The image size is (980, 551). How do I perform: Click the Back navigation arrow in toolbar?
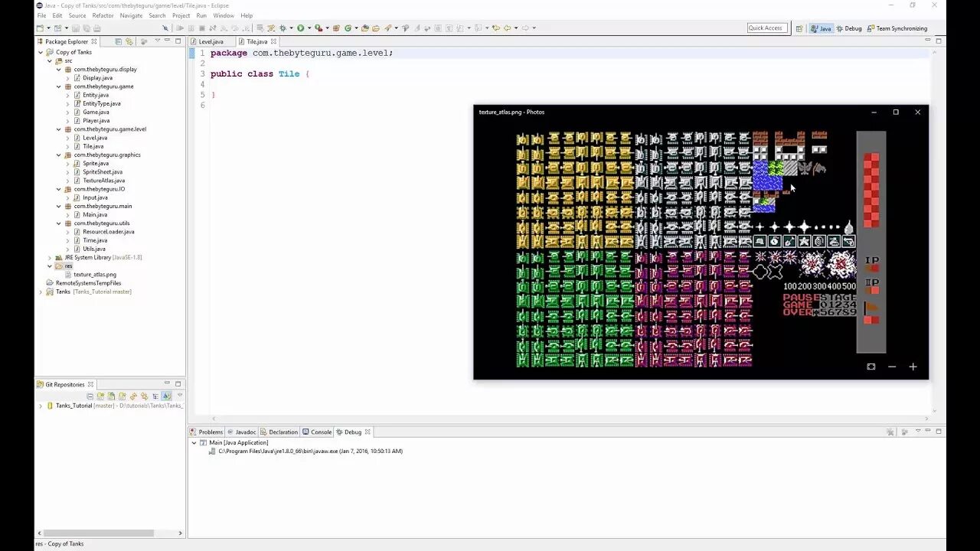506,28
